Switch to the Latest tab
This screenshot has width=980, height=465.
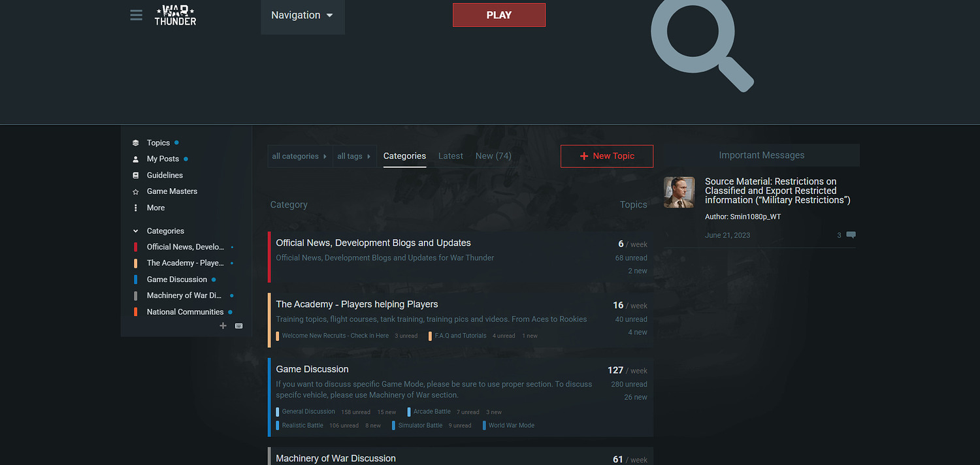(x=451, y=156)
